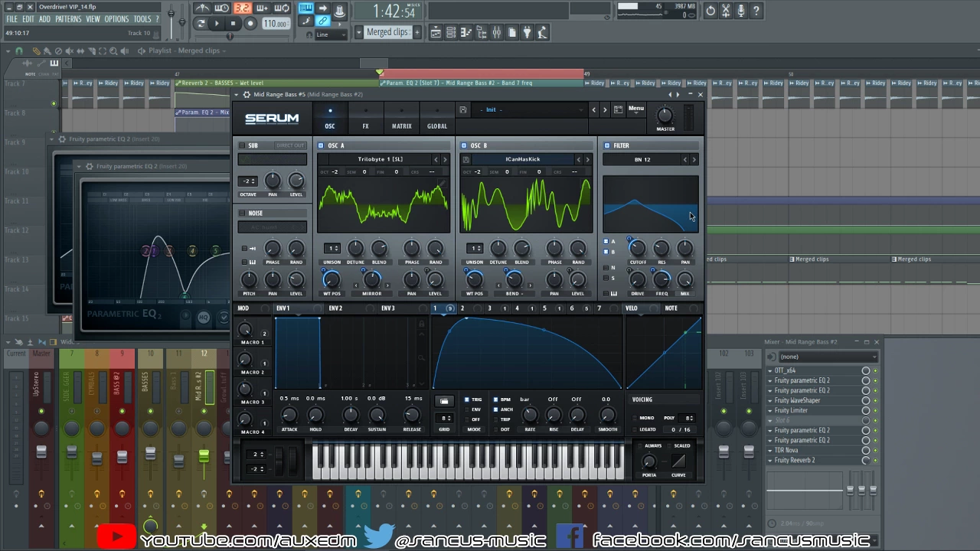Click the Stop button in the transport

pyautogui.click(x=233, y=24)
